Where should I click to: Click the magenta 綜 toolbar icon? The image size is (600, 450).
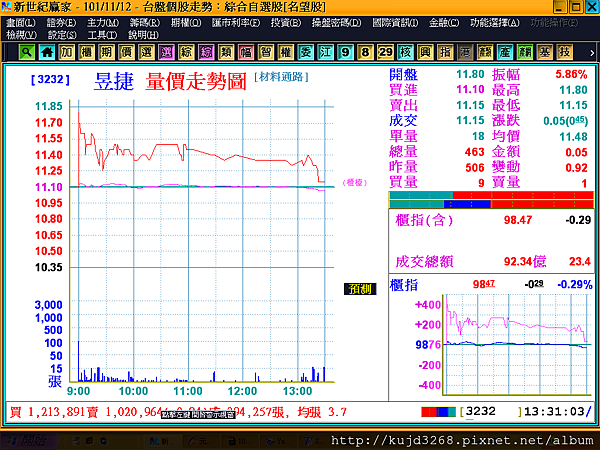pos(206,52)
